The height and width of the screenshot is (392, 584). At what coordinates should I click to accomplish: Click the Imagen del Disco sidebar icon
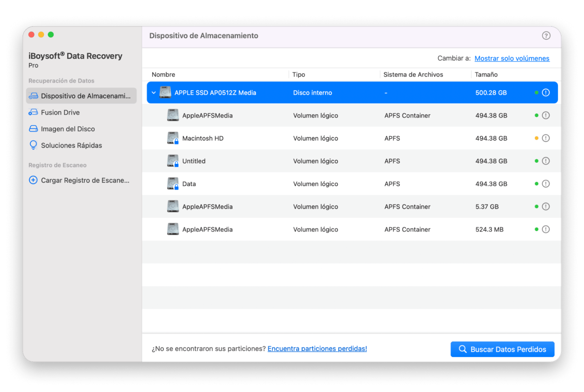(x=33, y=129)
